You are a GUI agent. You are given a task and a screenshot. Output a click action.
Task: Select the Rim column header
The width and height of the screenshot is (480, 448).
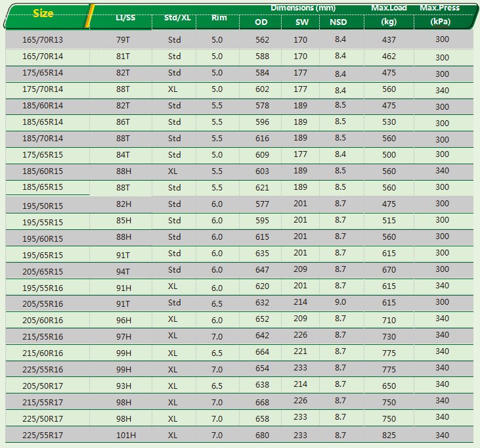pos(219,18)
